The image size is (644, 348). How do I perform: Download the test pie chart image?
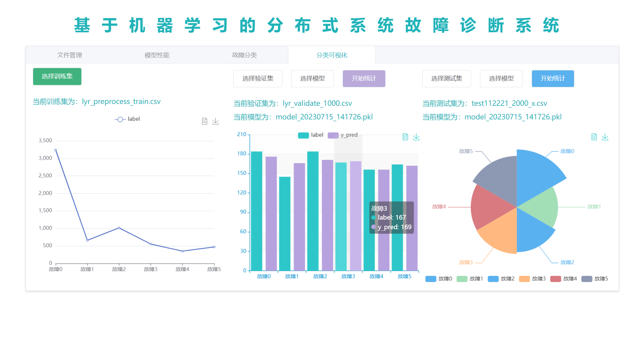[605, 137]
